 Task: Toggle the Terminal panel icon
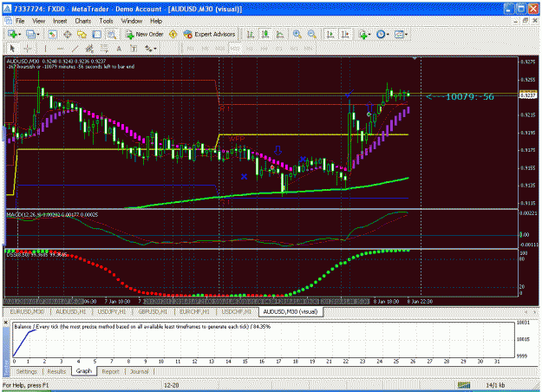click(x=97, y=34)
